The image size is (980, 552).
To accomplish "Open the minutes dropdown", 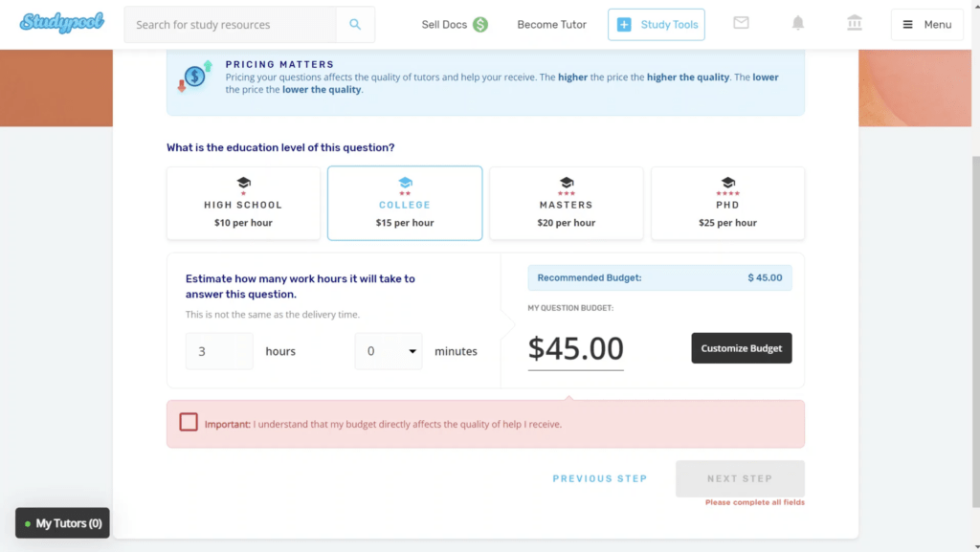I will tap(389, 351).
